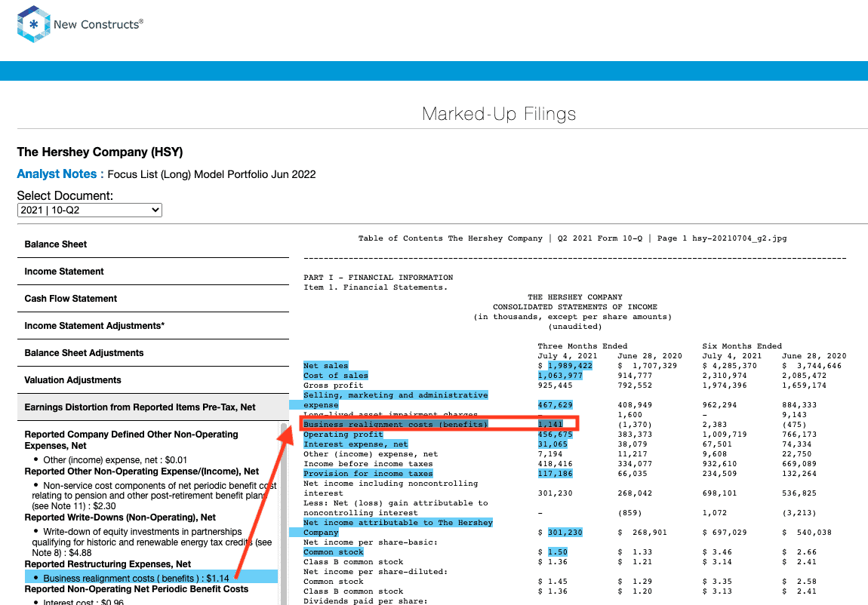Click the highlighted Cost of sales label

point(335,376)
